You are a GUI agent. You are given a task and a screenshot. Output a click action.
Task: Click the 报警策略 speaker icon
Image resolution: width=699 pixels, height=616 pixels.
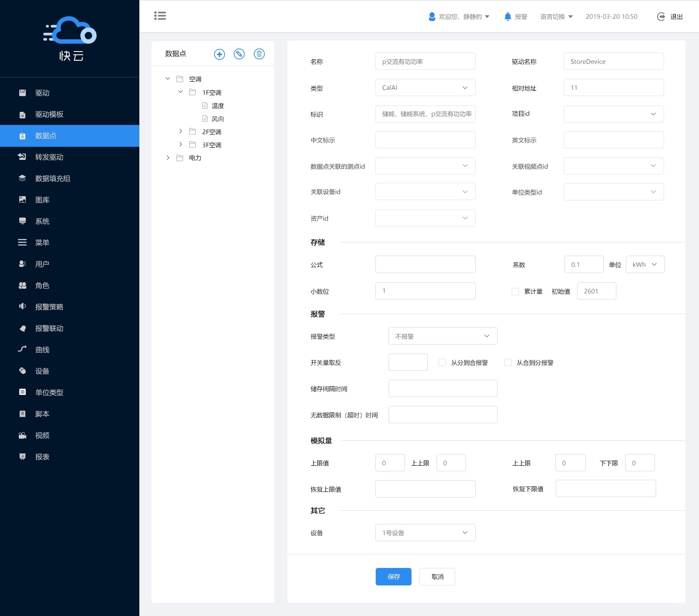(x=22, y=307)
